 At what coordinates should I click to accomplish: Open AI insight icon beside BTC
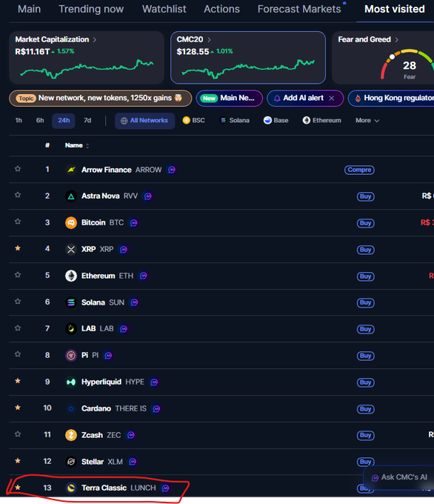click(134, 223)
